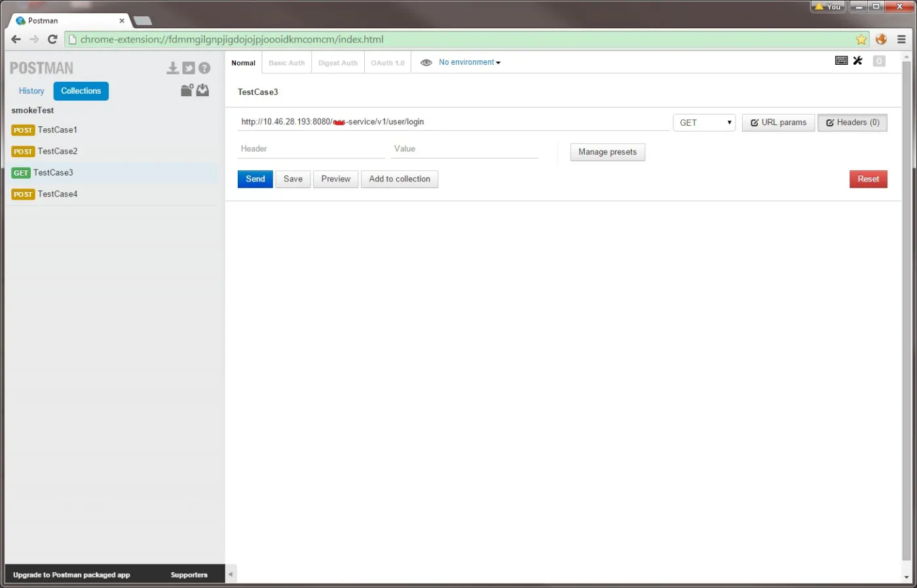Open keyboard shortcuts via keyboard icon
Viewport: 917px width, 588px height.
tap(842, 61)
